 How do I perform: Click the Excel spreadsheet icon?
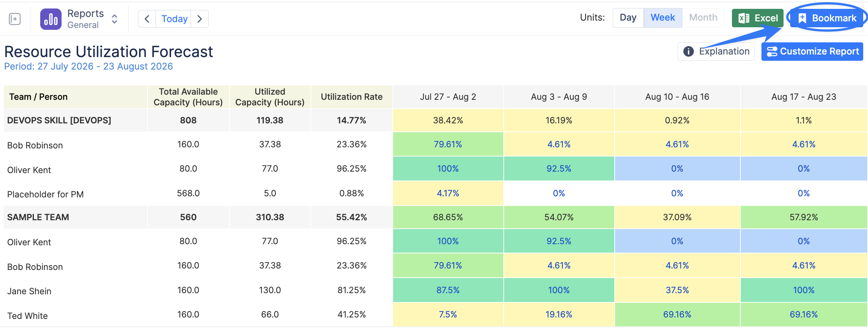click(744, 18)
